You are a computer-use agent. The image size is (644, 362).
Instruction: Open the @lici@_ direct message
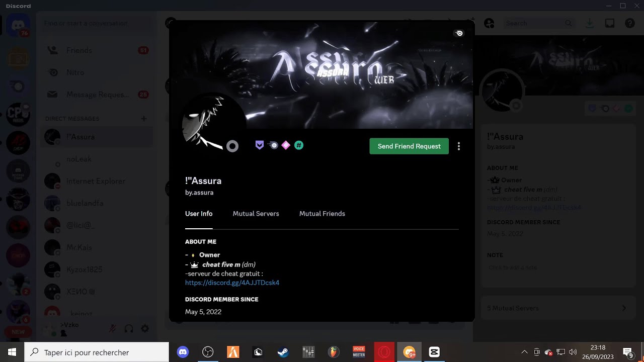pyautogui.click(x=96, y=225)
